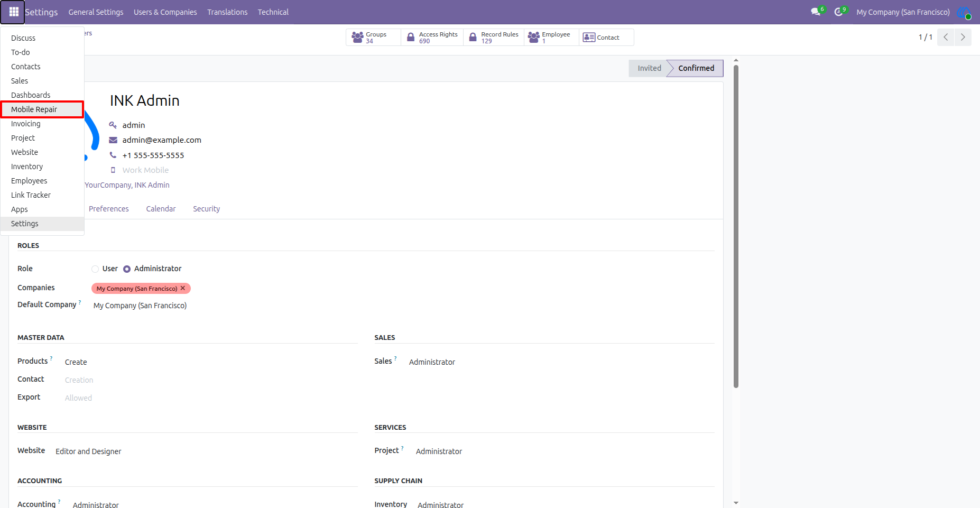Open Employee stat button
The image size is (980, 508).
(552, 38)
